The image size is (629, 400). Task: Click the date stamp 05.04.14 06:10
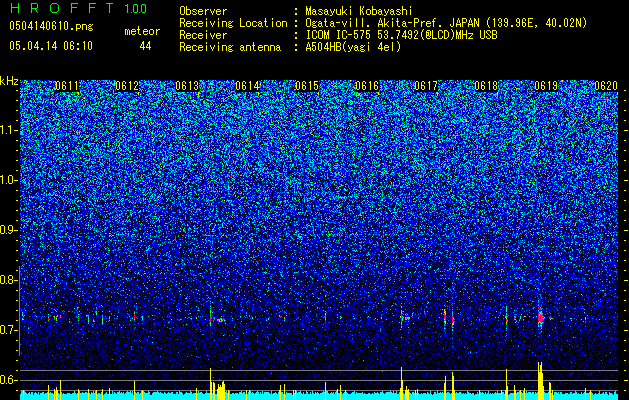(x=51, y=46)
